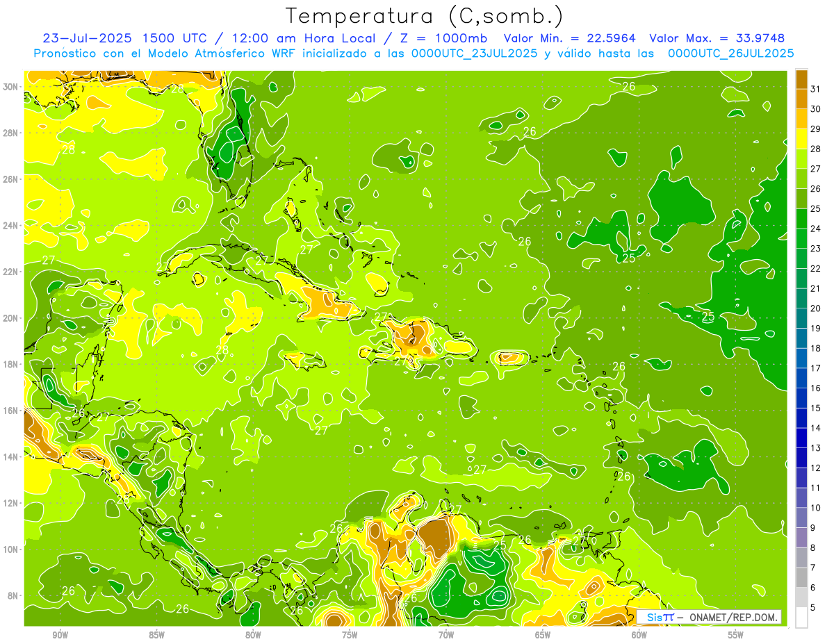Click the '26N' latitude axis label

point(11,179)
